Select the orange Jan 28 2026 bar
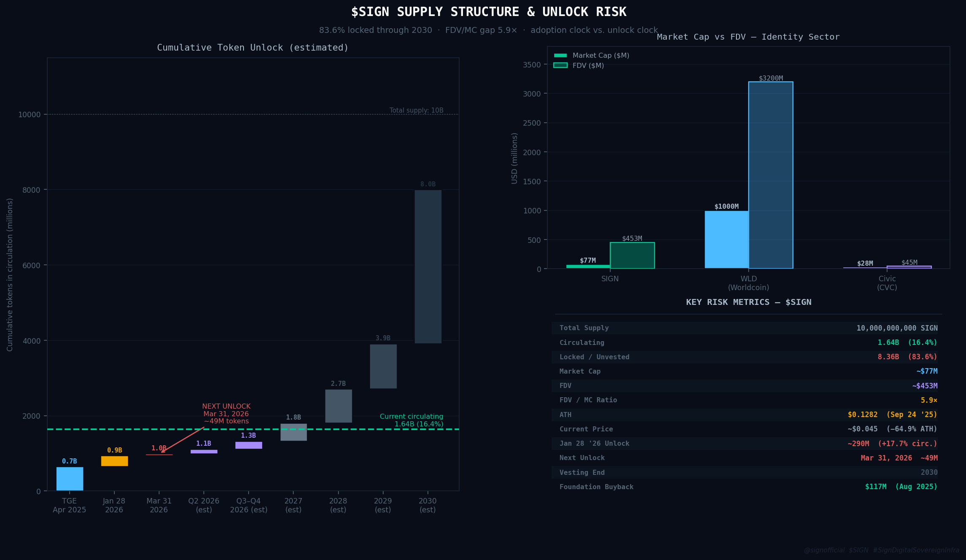Image resolution: width=966 pixels, height=560 pixels. click(x=114, y=461)
